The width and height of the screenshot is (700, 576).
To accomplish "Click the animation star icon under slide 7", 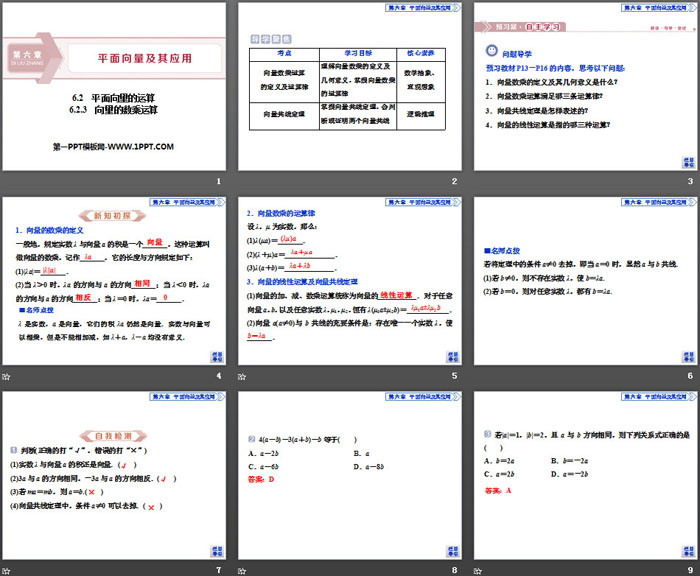I will click(x=7, y=570).
